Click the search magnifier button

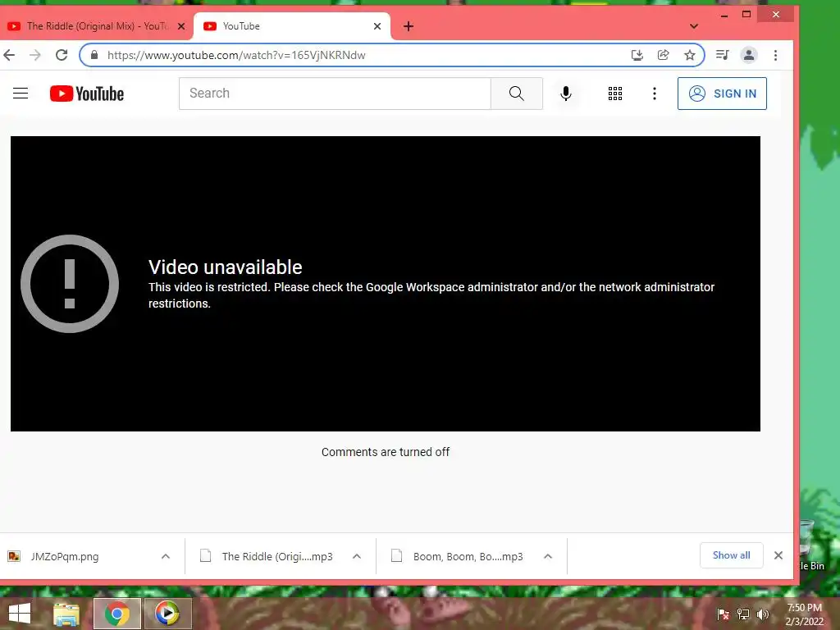click(x=517, y=94)
